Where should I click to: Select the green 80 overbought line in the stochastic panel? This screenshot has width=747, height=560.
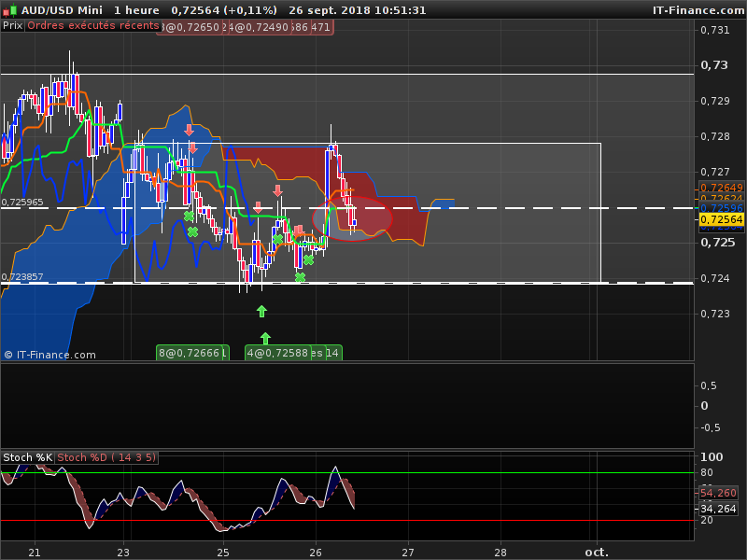click(x=346, y=473)
